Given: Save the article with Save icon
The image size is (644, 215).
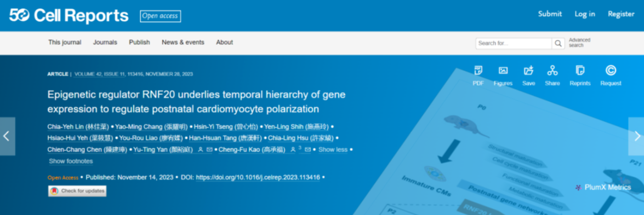Looking at the screenshot, I should click(x=528, y=71).
